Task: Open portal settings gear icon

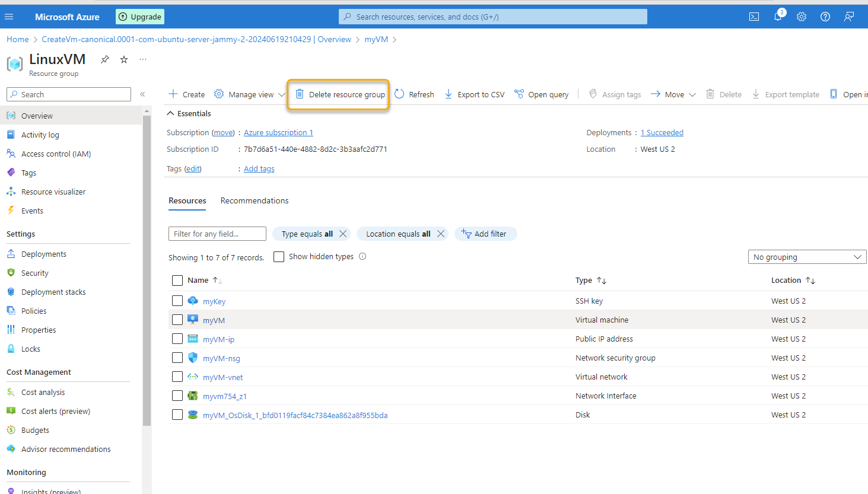Action: coord(802,17)
